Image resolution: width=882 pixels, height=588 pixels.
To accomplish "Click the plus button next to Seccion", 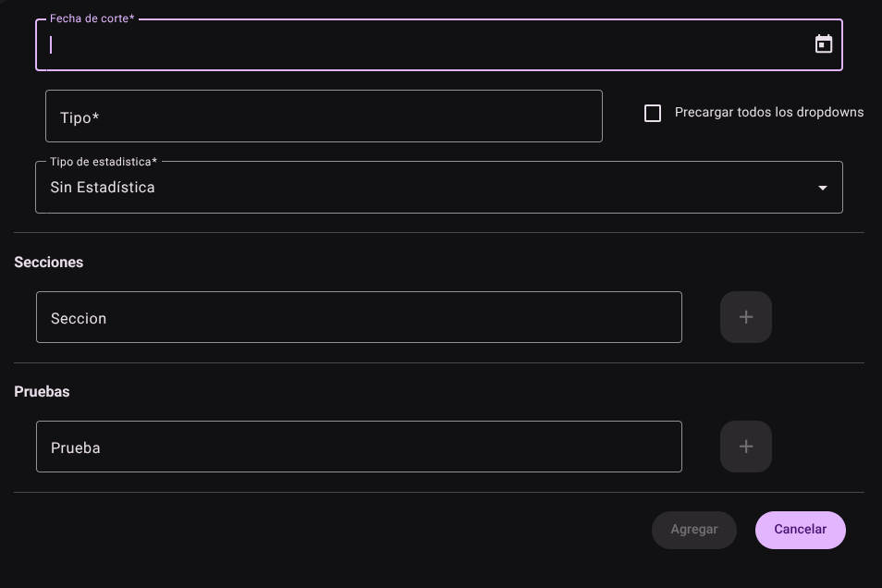I will (x=746, y=317).
